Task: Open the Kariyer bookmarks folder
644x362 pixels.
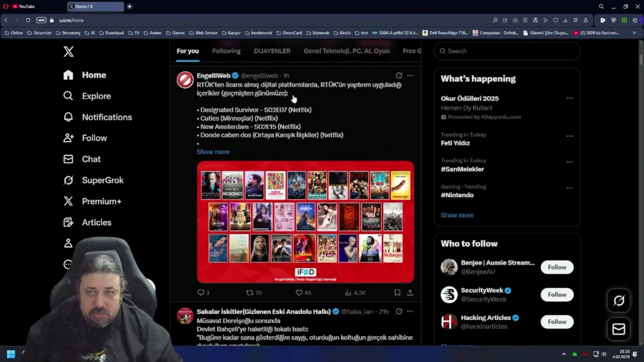Action: 231,33
